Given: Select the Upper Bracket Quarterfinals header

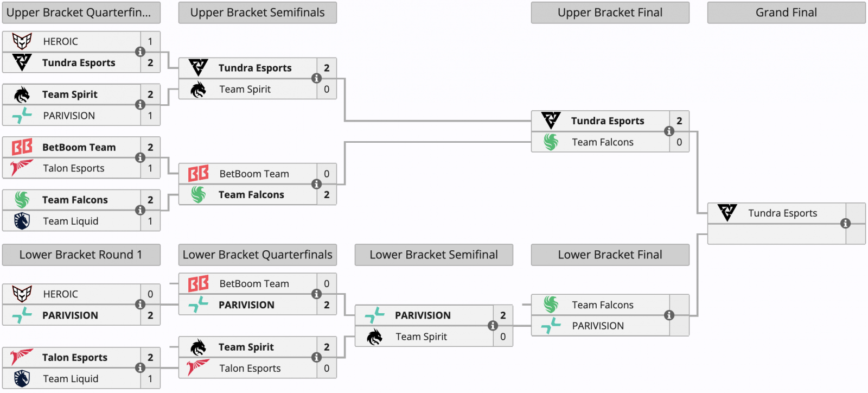Looking at the screenshot, I should [x=81, y=12].
